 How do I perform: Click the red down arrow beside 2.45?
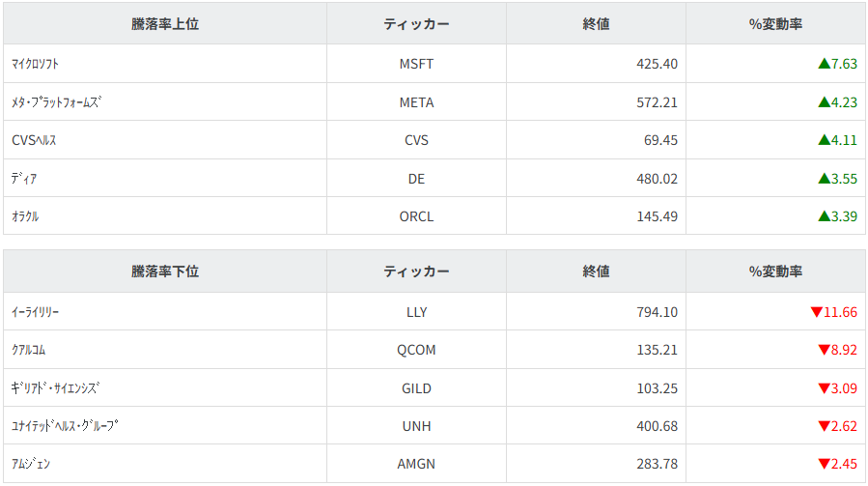(824, 464)
